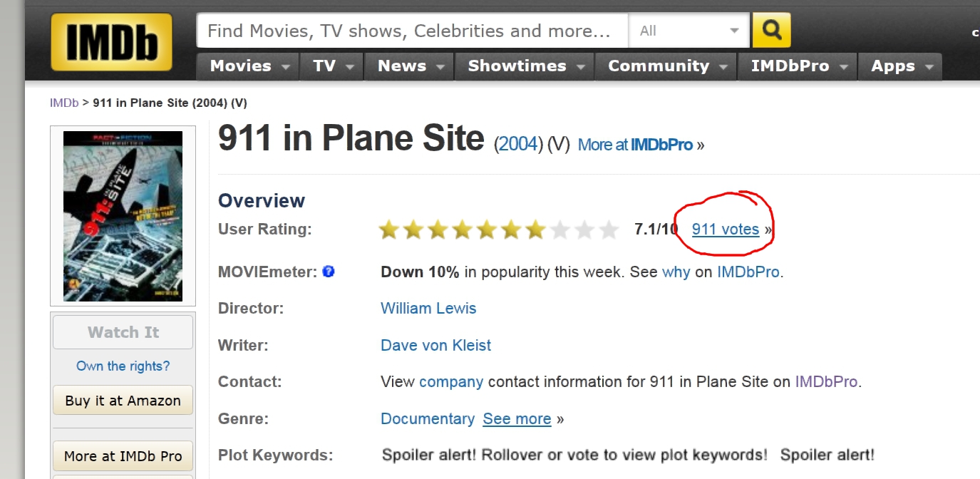Click the MOVIEmeter help question icon
980x479 pixels.
pos(329,272)
